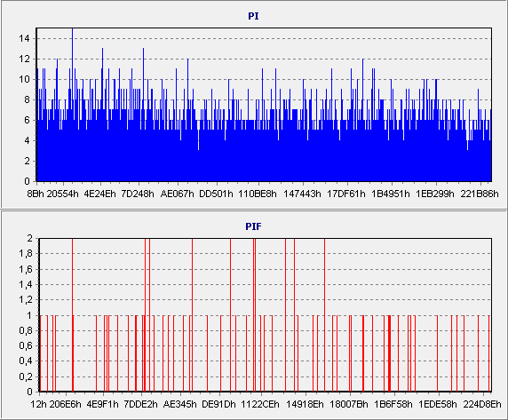
Task: Click the 7DDE2h PIF axis label
Action: click(141, 404)
